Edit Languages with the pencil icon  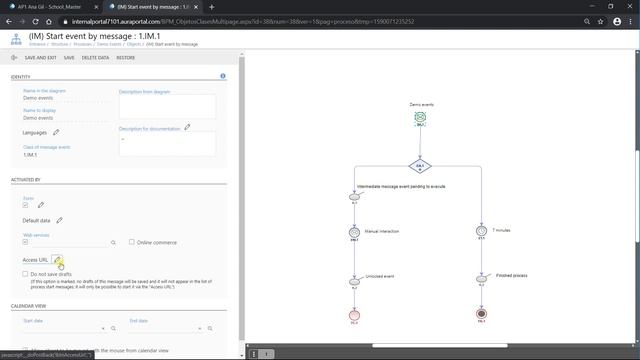click(x=56, y=132)
